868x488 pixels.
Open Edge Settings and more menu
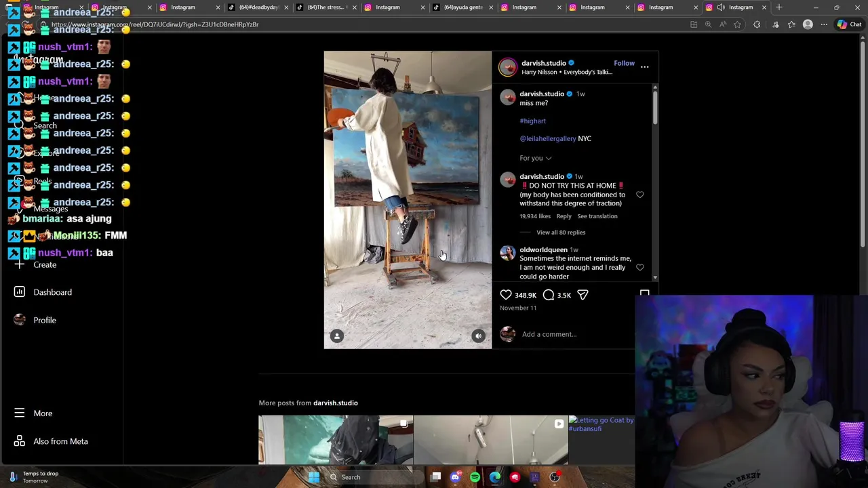824,24
